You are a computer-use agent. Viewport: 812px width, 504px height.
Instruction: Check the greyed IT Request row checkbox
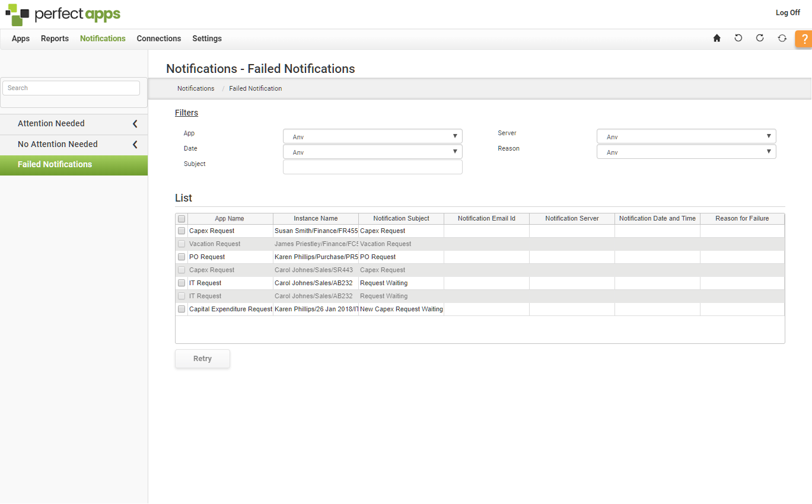pyautogui.click(x=181, y=296)
